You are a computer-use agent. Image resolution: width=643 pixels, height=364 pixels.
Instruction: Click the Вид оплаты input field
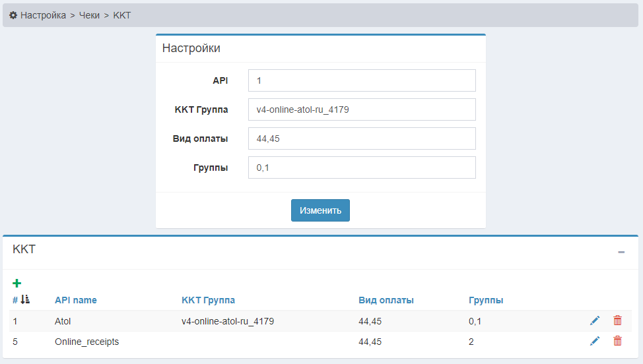362,138
